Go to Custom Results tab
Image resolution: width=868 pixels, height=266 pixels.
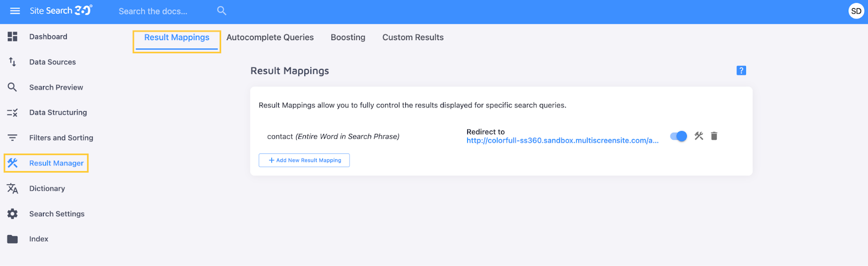pyautogui.click(x=413, y=37)
